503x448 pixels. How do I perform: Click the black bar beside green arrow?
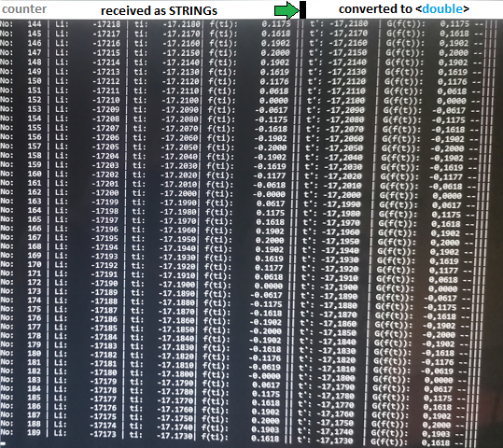click(302, 10)
